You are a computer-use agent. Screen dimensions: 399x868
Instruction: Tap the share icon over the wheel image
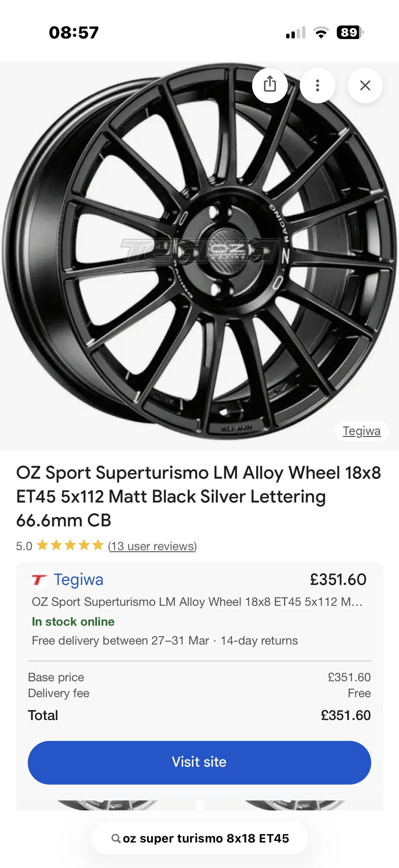point(270,85)
